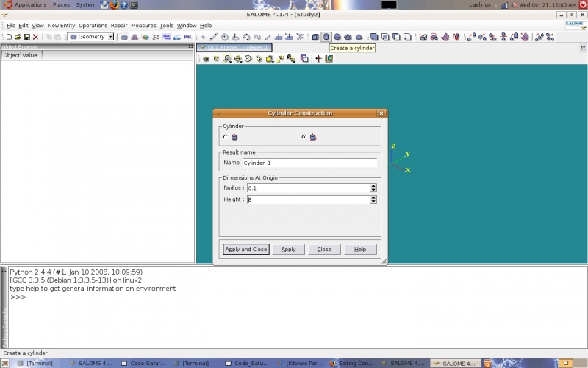
Task: Open the Tools menu
Action: pyautogui.click(x=167, y=26)
